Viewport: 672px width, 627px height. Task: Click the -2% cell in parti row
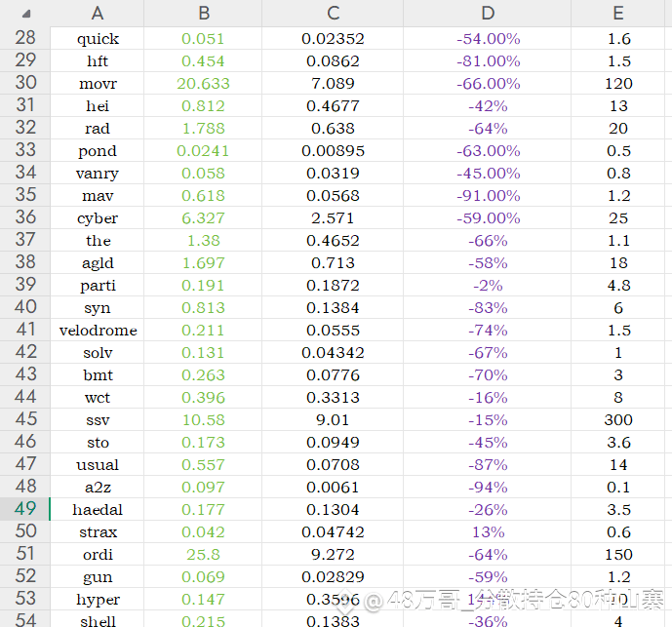(x=488, y=285)
